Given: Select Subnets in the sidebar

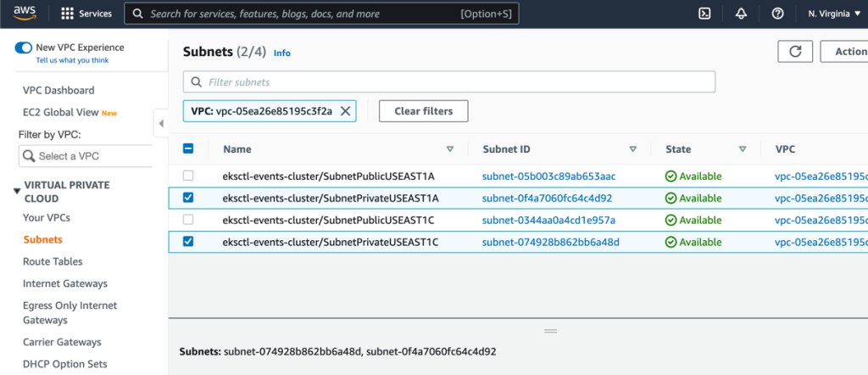Looking at the screenshot, I should (42, 240).
